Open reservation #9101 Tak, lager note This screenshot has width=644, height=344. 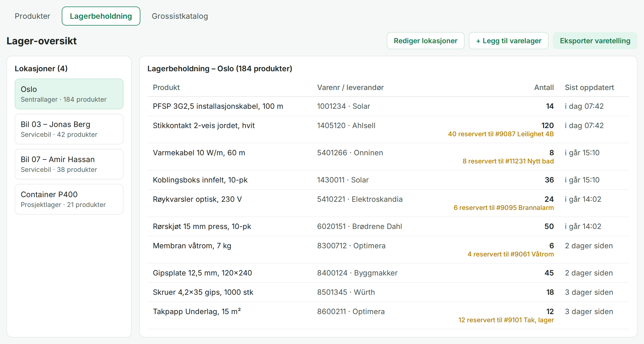point(506,320)
